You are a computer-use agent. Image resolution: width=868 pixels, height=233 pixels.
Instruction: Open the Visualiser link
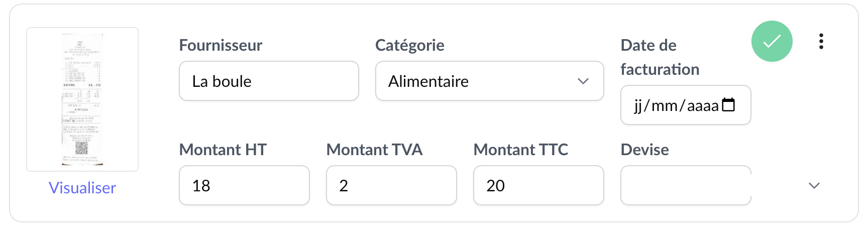coord(82,188)
